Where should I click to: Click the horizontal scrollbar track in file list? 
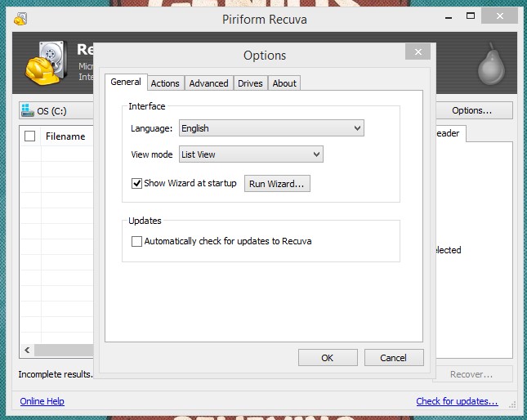pos(64,350)
